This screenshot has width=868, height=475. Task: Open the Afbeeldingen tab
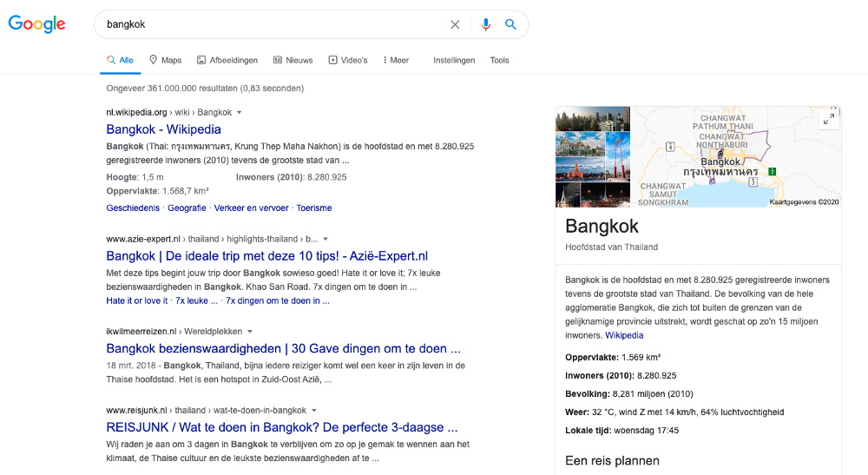click(x=227, y=60)
